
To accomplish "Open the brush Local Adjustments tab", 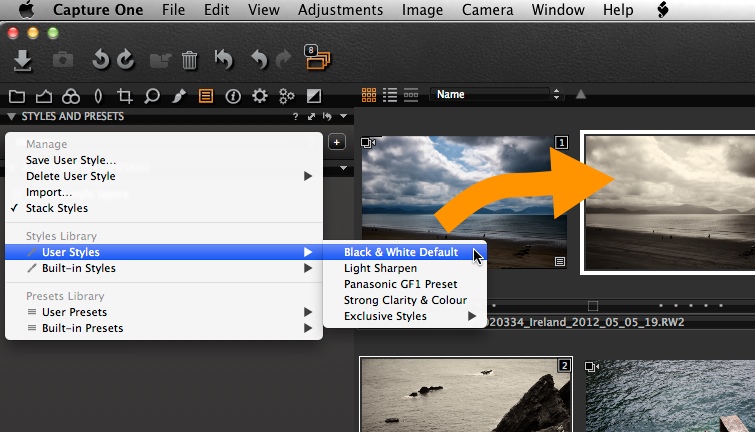I will coord(179,96).
